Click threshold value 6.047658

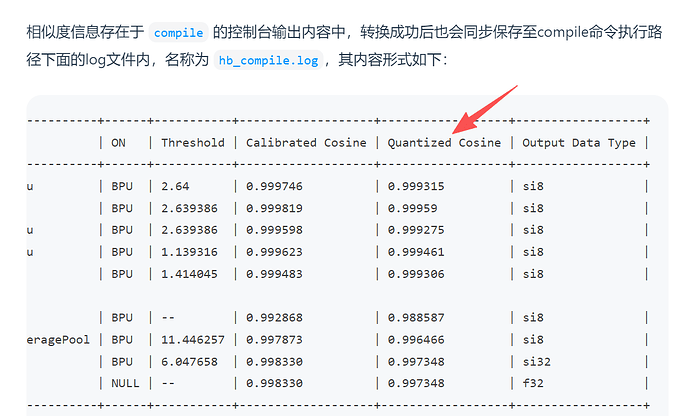pyautogui.click(x=189, y=362)
